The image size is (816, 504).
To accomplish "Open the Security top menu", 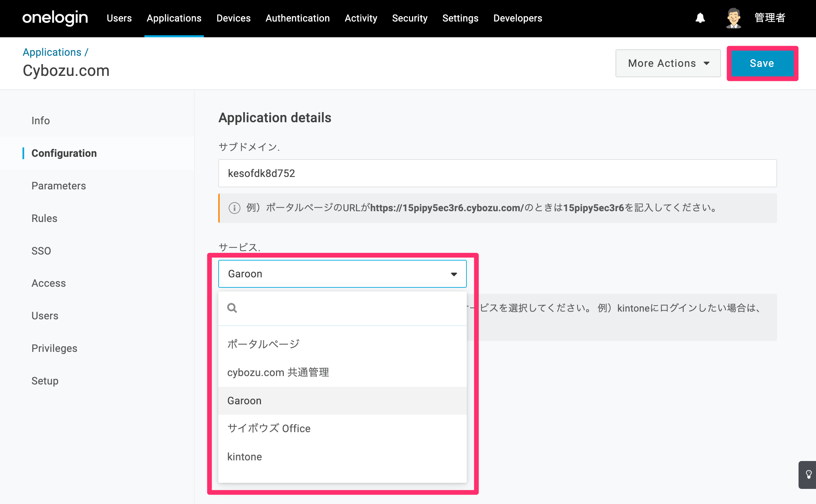I will pos(410,18).
